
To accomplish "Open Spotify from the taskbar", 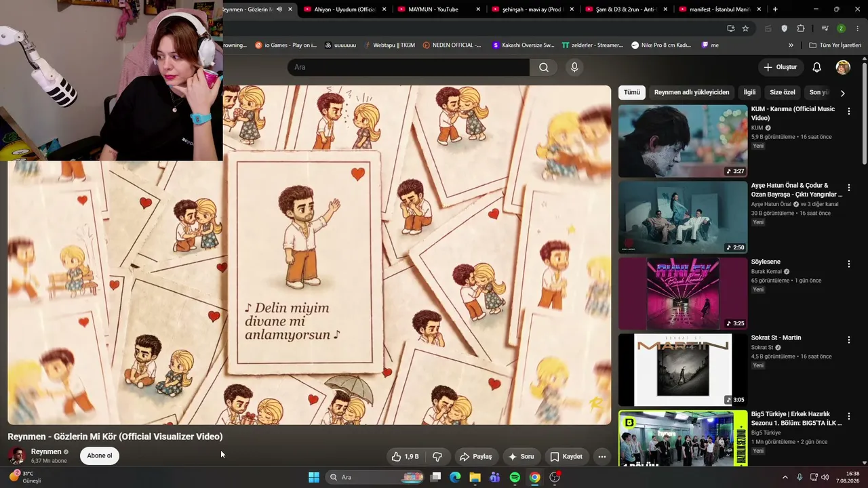I will click(x=515, y=477).
